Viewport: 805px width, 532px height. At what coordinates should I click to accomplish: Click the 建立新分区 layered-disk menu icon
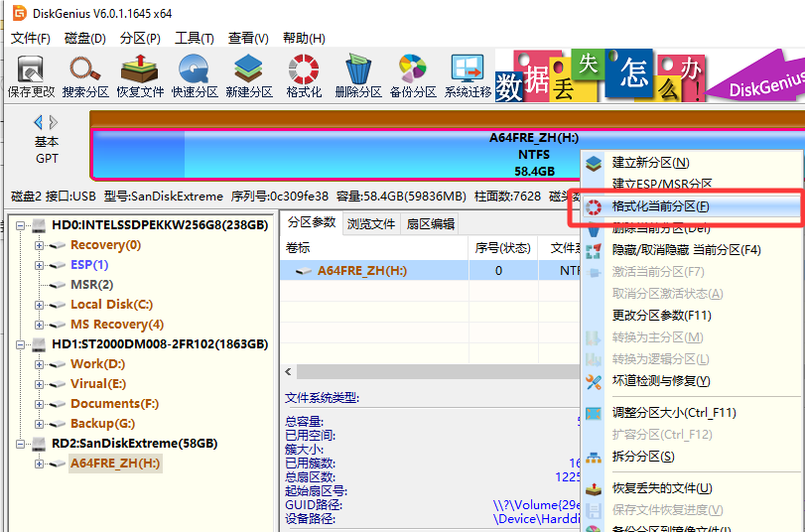coord(594,164)
